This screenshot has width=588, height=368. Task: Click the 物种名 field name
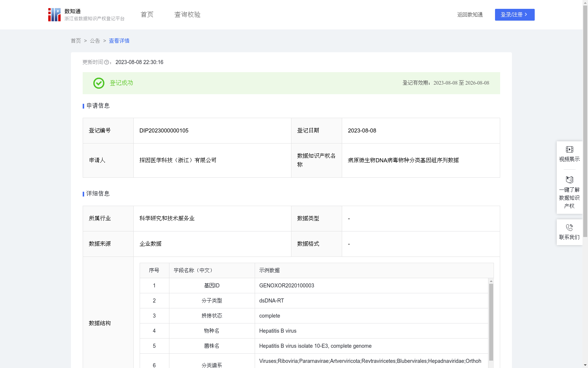(212, 331)
